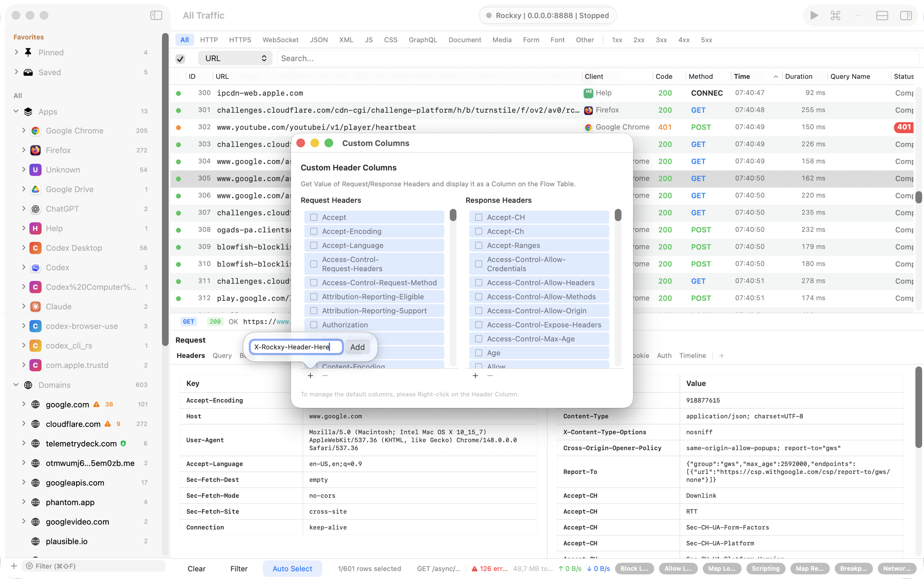Viewport: 924px width, 579px height.
Task: Click the Filter button in bottom bar
Action: pyautogui.click(x=239, y=569)
